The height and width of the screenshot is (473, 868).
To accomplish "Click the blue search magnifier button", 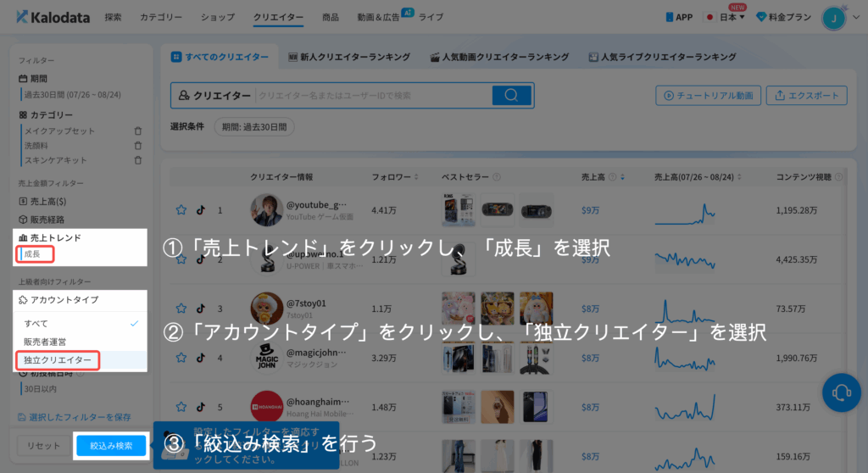I will [x=511, y=95].
